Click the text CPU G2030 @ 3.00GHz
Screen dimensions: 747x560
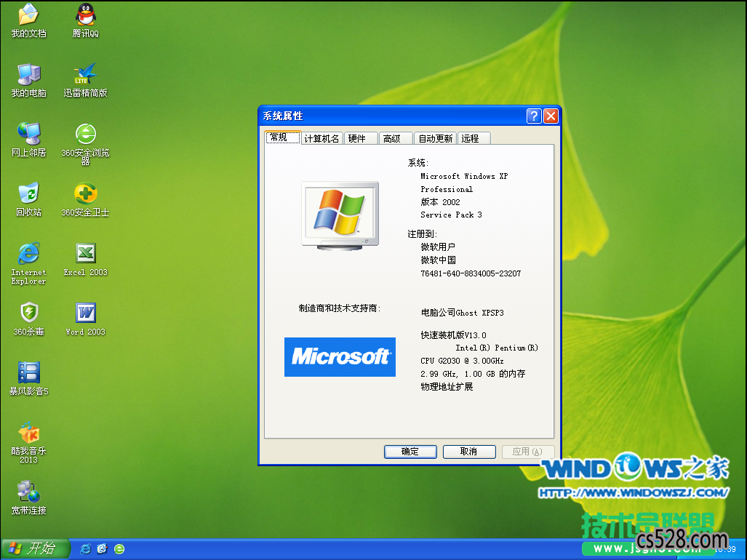pos(462,361)
